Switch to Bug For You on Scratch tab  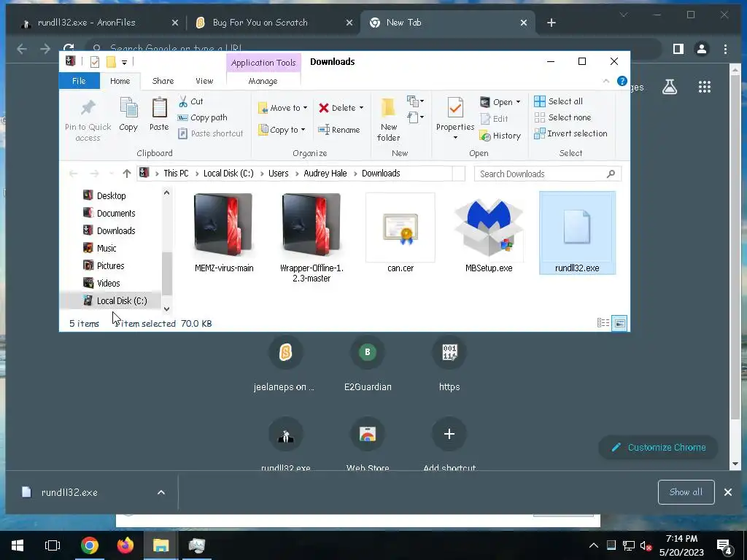[274, 23]
